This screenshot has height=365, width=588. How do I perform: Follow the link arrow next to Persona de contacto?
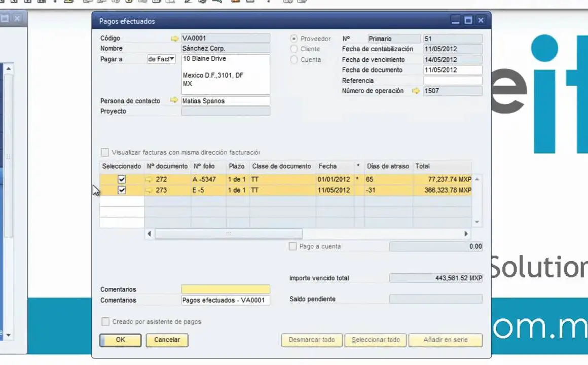tap(174, 100)
